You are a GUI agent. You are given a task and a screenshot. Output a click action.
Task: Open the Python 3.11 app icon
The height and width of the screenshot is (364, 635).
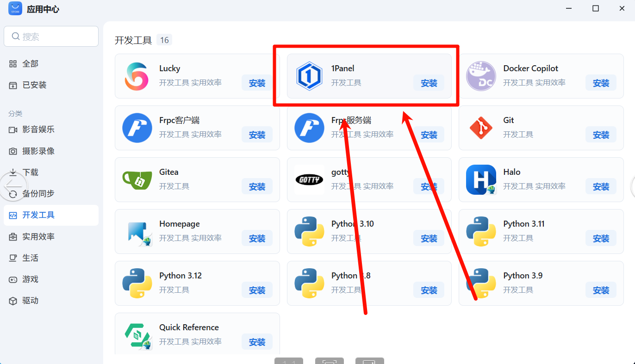coord(481,231)
